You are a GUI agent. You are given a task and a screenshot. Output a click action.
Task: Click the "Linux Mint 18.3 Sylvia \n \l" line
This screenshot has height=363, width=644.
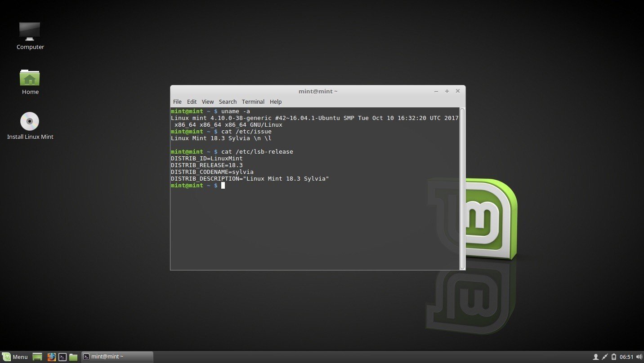click(221, 138)
